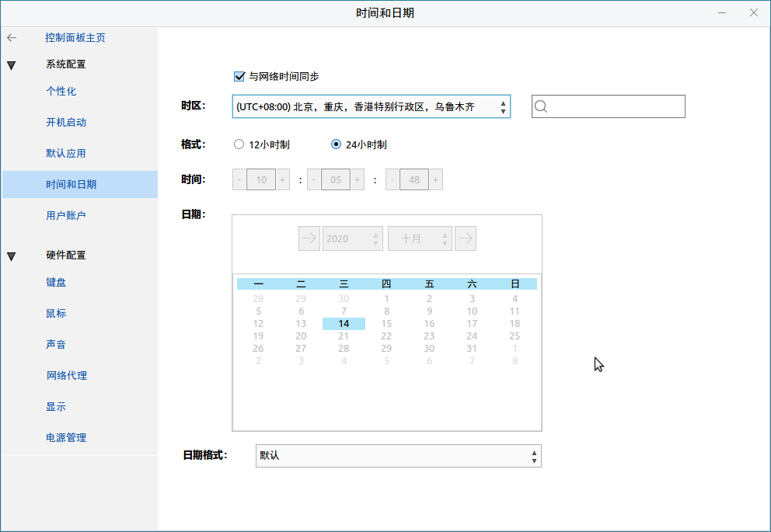Screen dimensions: 771x532
Task: Uncheck 与网络时间同步 checkbox
Action: (239, 76)
